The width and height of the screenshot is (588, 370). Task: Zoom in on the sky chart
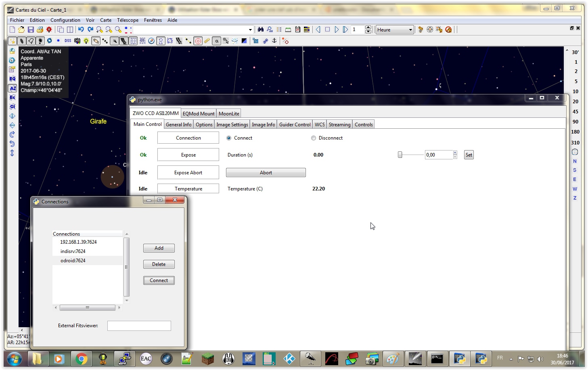pos(100,29)
